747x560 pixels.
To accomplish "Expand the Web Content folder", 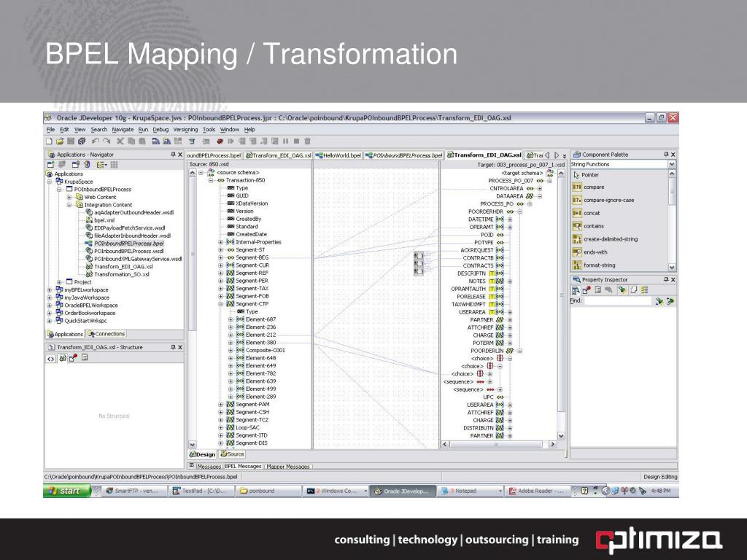I will (x=69, y=197).
